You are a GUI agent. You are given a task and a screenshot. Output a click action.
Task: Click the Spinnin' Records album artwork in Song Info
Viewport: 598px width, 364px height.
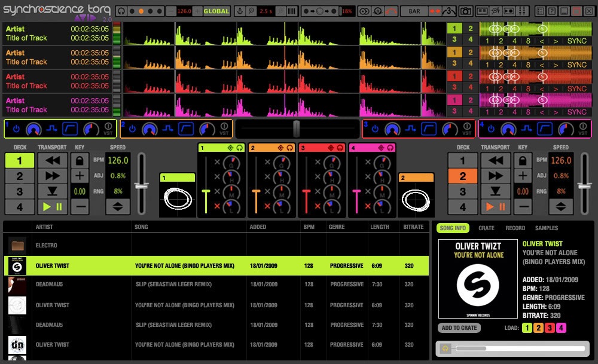pyautogui.click(x=478, y=279)
